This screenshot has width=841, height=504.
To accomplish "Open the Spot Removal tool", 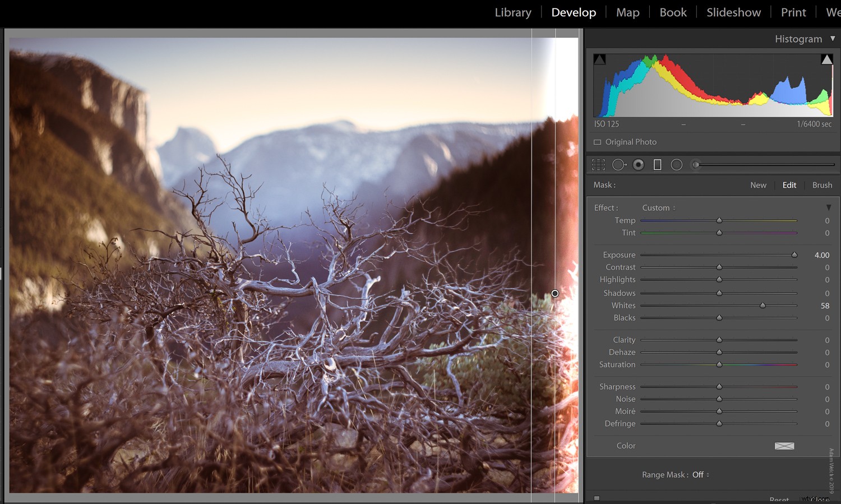I will [619, 164].
